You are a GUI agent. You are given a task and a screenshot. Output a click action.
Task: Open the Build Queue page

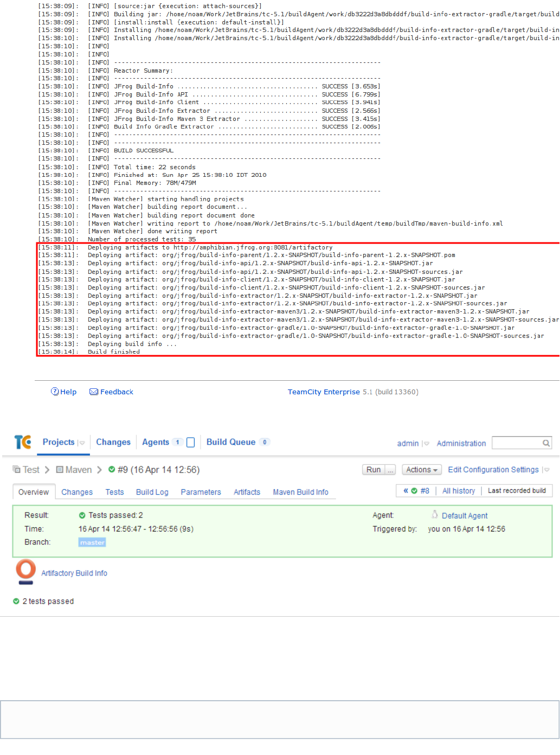tap(231, 442)
